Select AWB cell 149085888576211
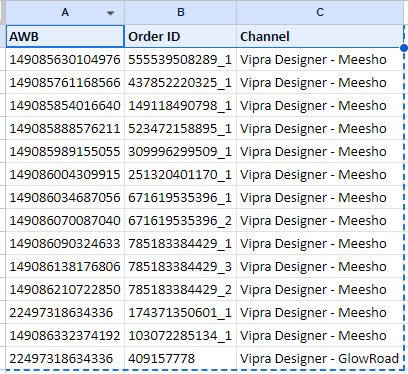 point(65,128)
